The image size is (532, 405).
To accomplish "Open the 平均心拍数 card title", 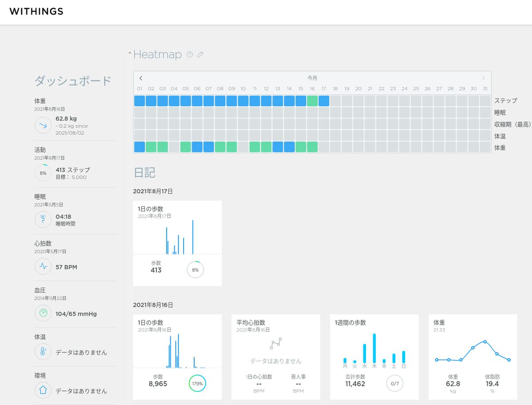I will (251, 323).
